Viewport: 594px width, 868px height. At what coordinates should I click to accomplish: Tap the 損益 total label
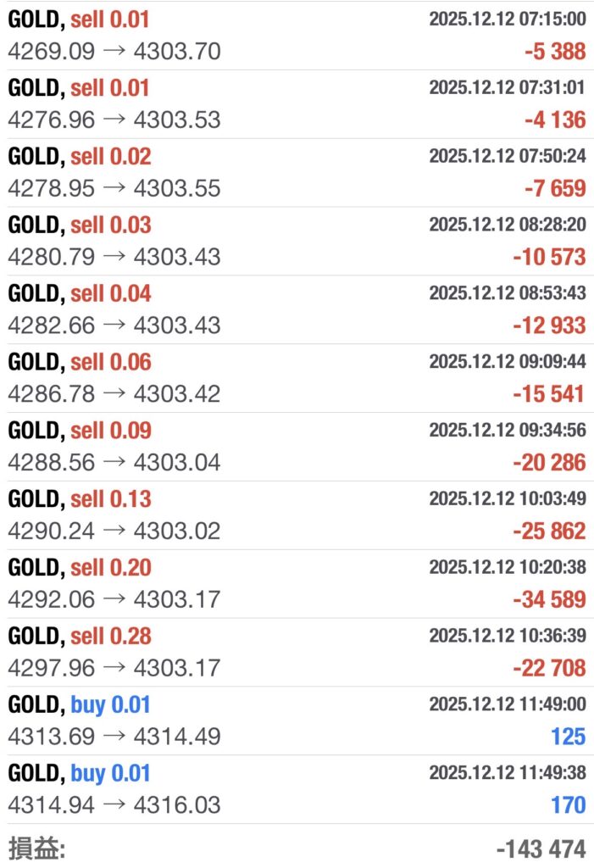click(x=36, y=849)
